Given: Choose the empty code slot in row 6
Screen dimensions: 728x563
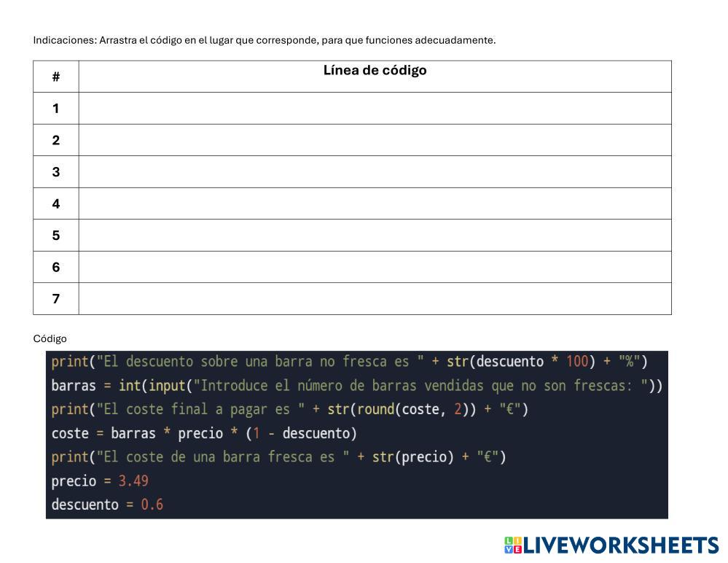Looking at the screenshot, I should 375,267.
